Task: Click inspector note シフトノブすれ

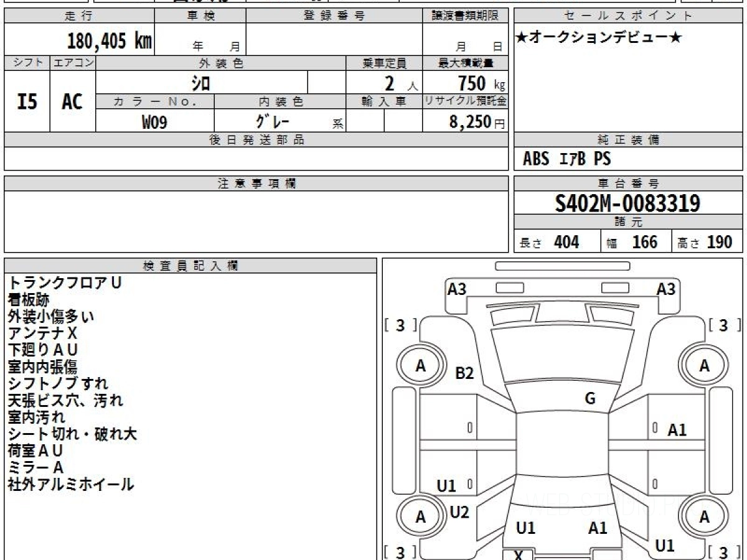Action: tap(58, 383)
